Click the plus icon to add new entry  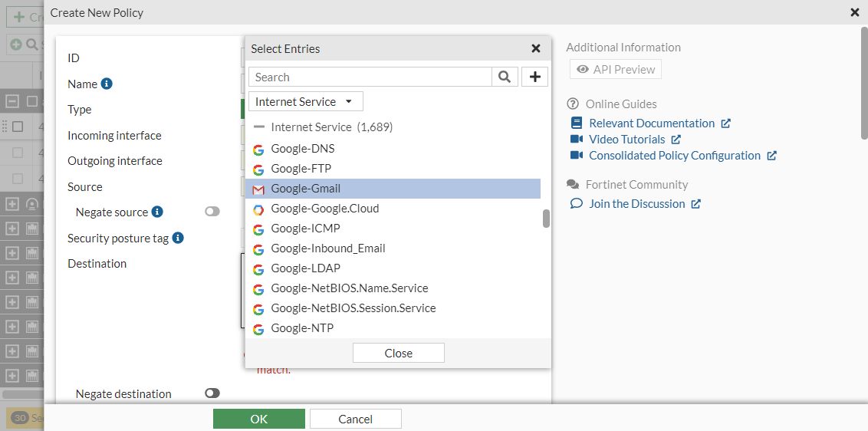pyautogui.click(x=534, y=77)
